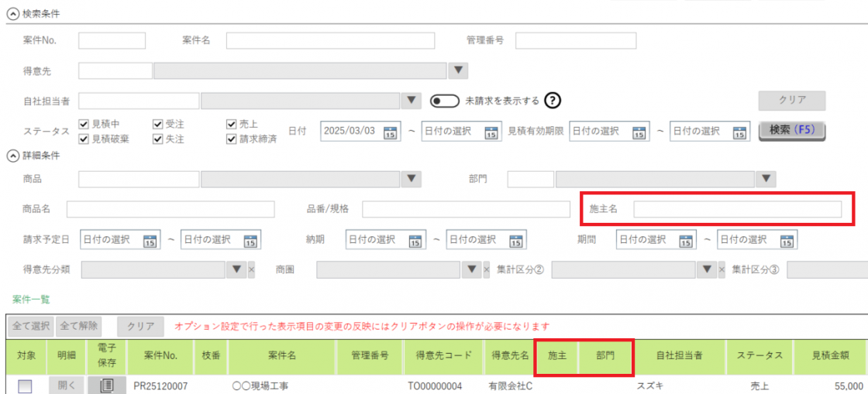The image size is (868, 394).
Task: Click the 全て選択 button
Action: click(31, 326)
